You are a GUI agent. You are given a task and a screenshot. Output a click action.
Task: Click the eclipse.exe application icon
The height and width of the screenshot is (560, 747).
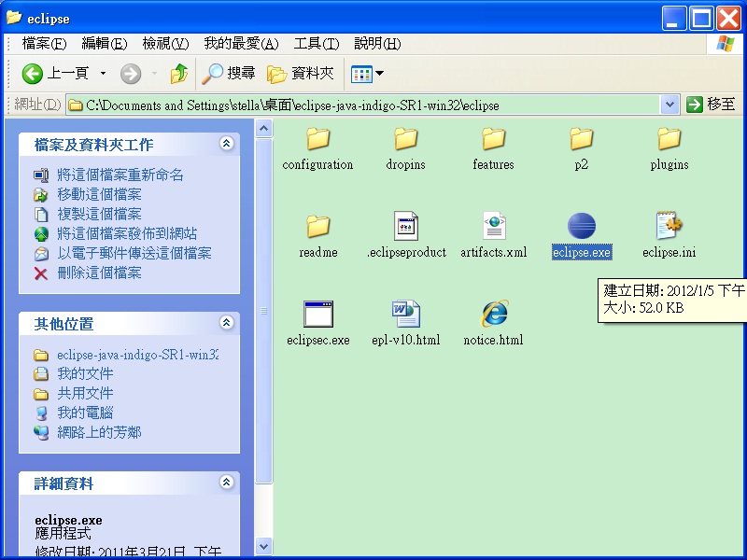pyautogui.click(x=581, y=226)
